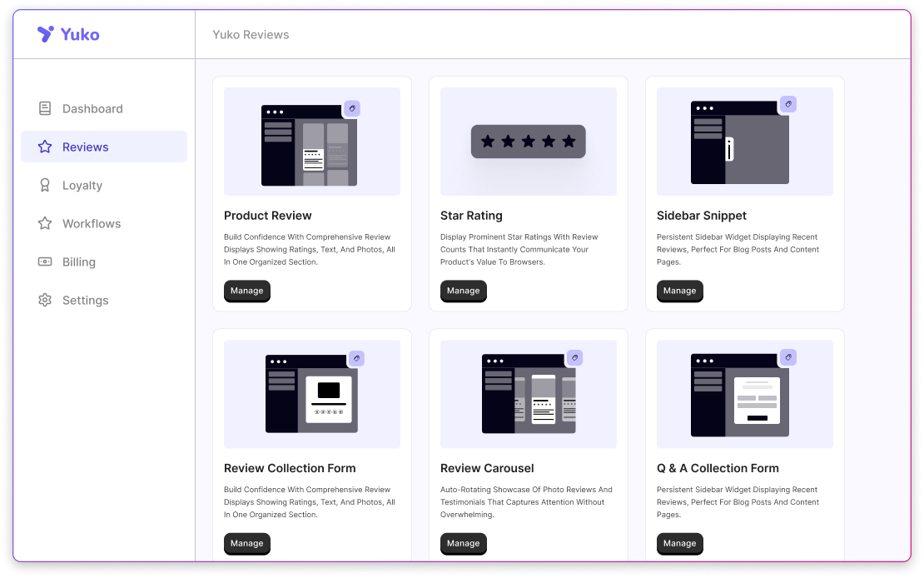Click Manage under Product Review
The image size is (924, 578).
[246, 291]
